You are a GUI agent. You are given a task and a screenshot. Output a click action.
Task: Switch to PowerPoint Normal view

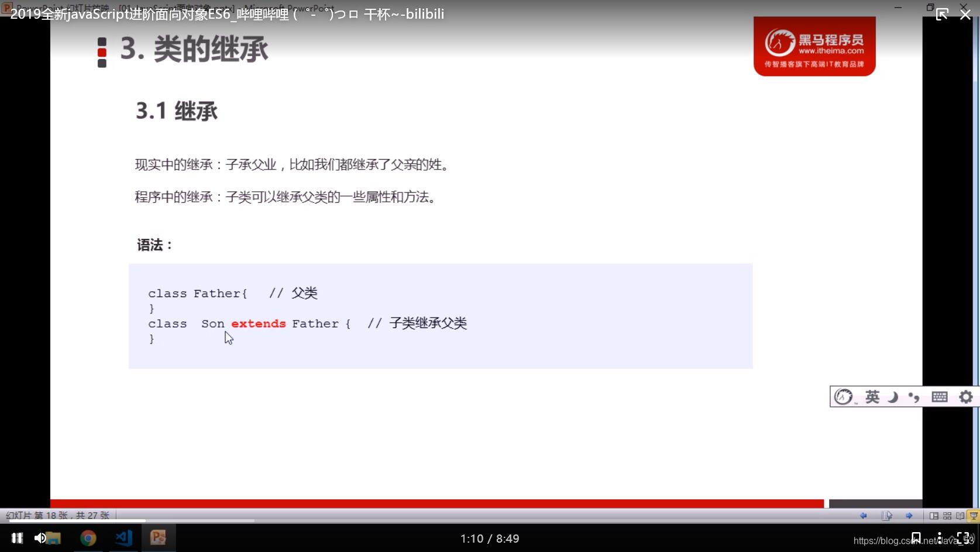click(934, 516)
